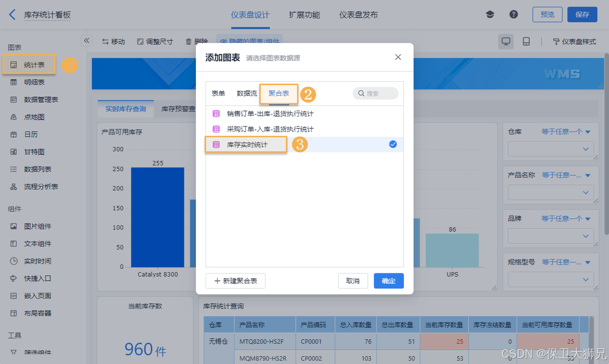This screenshot has width=609, height=364.
Task: Open the 品牌 value select box
Action: tap(551, 236)
